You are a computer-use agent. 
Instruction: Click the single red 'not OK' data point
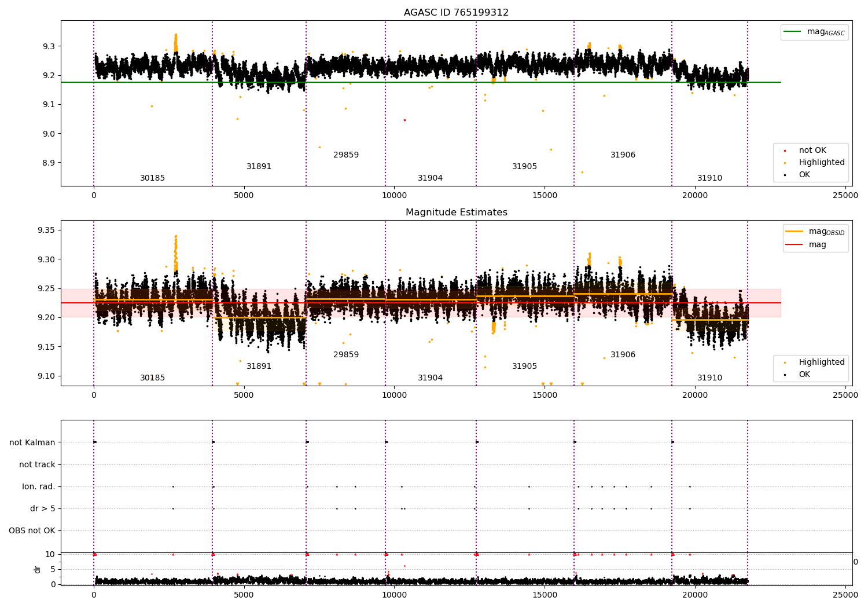pyautogui.click(x=404, y=120)
